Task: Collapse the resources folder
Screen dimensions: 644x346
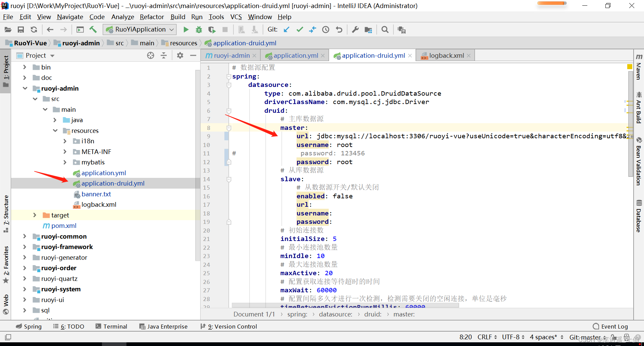Action: point(55,131)
